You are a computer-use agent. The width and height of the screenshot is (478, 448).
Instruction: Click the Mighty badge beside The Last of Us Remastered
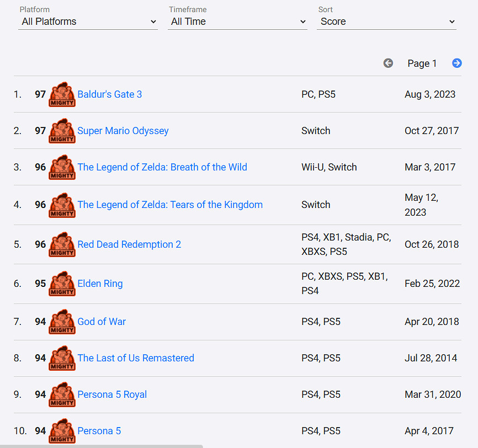click(62, 358)
